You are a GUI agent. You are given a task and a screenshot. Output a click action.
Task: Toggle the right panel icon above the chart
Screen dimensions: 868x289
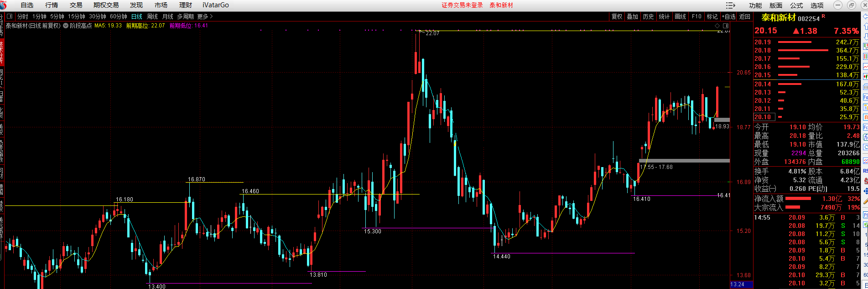[725, 26]
